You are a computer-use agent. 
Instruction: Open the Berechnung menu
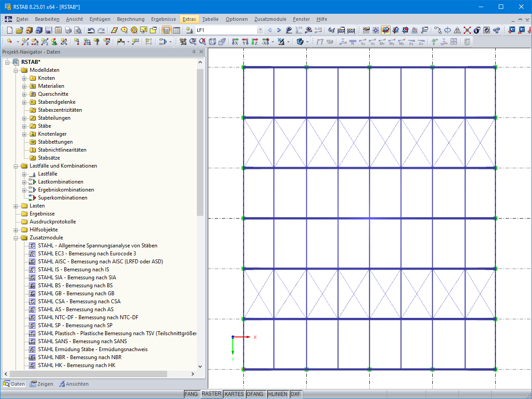click(x=131, y=19)
